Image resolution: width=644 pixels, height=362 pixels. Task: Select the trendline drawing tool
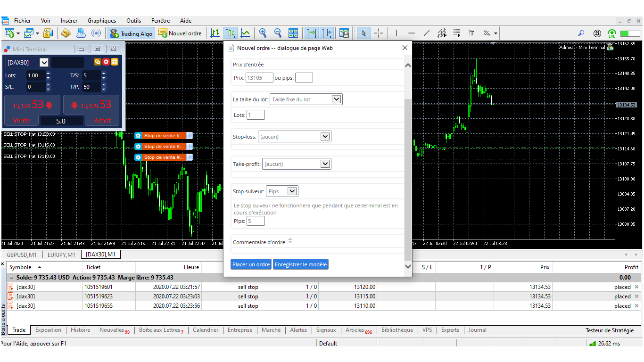click(427, 33)
